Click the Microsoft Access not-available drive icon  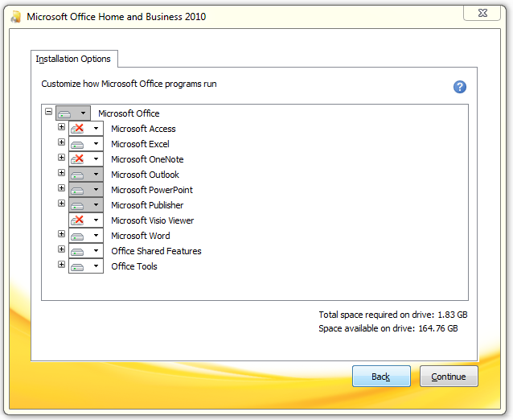78,129
